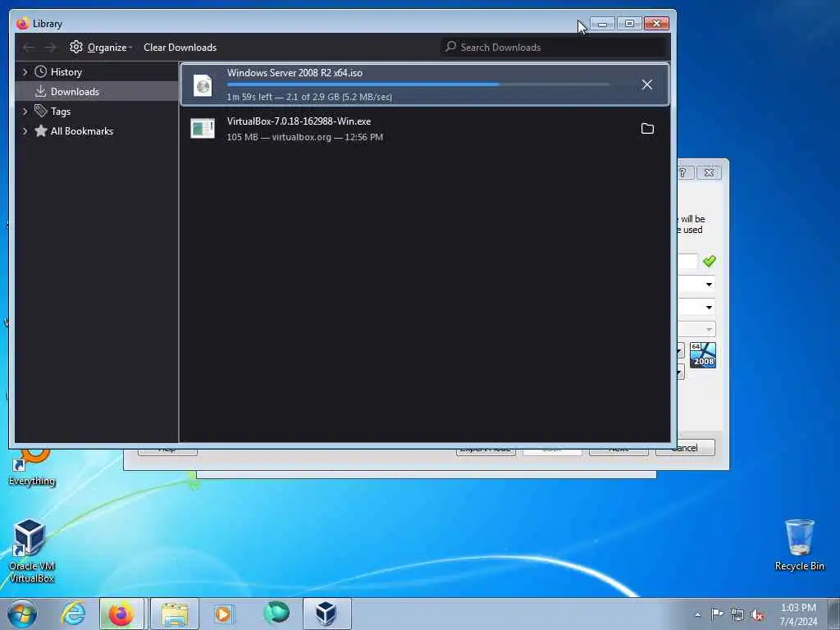Open the disabled third dropdown in VirtualBox dialog
This screenshot has height=630, width=840.
(709, 330)
